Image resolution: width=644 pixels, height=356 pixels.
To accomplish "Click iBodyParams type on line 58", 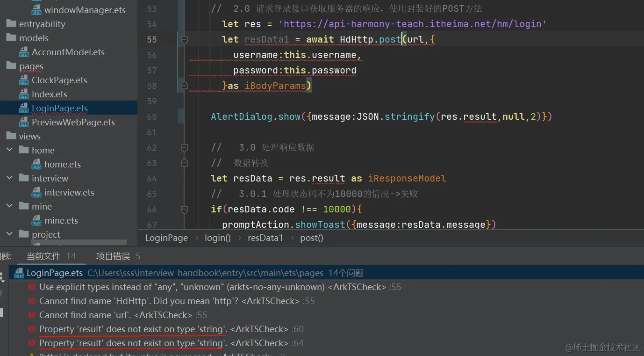I will coord(275,86).
